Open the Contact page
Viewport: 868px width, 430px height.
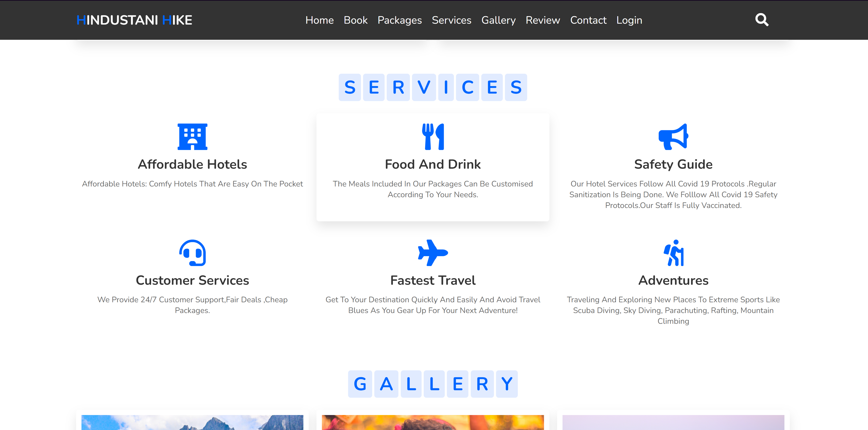(588, 20)
